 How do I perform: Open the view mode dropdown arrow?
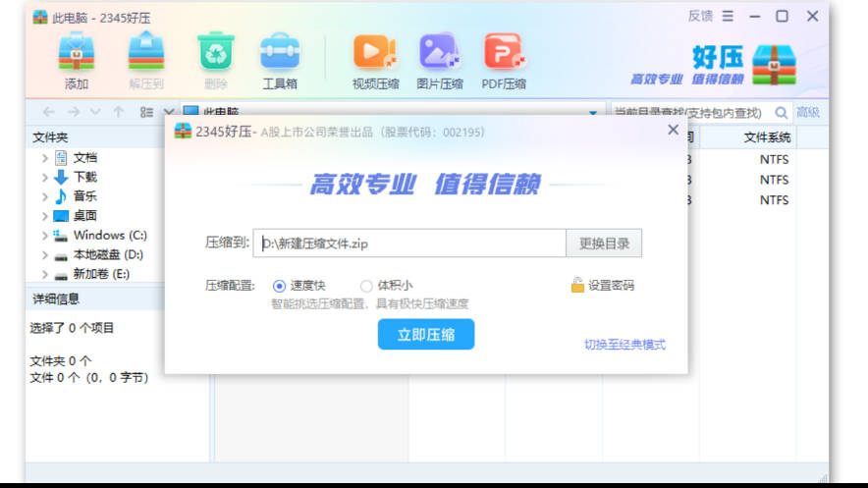(168, 112)
